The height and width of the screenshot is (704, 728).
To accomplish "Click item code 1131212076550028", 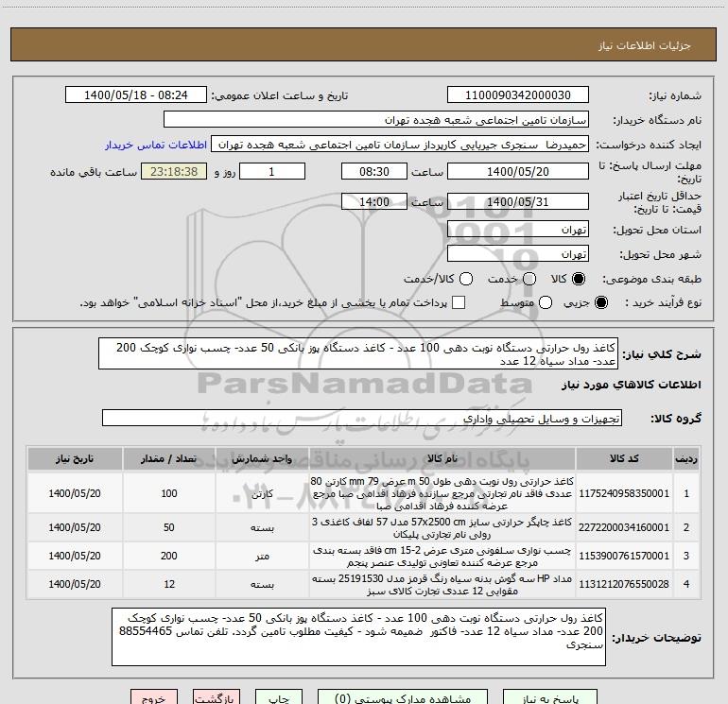I will click(x=624, y=584).
